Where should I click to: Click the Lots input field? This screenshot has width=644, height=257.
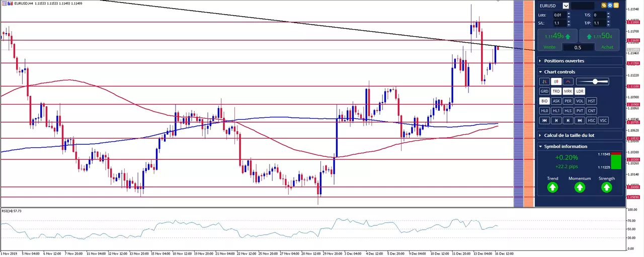(559, 15)
